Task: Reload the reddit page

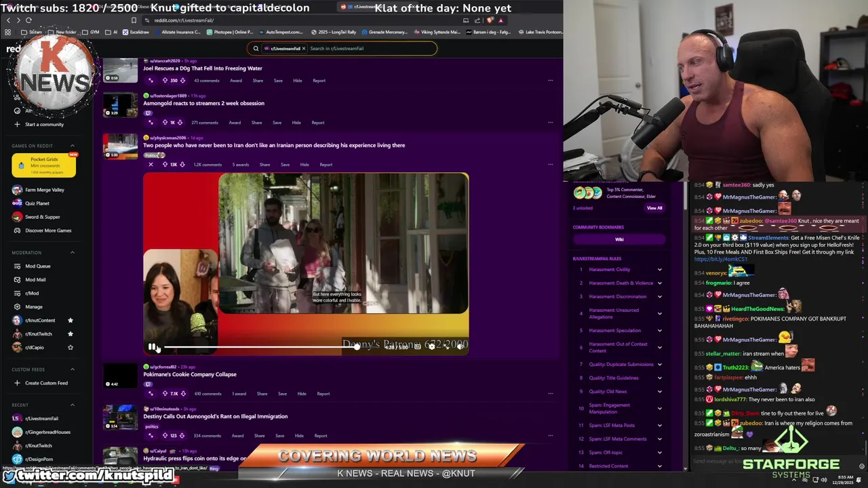Action: tap(28, 20)
